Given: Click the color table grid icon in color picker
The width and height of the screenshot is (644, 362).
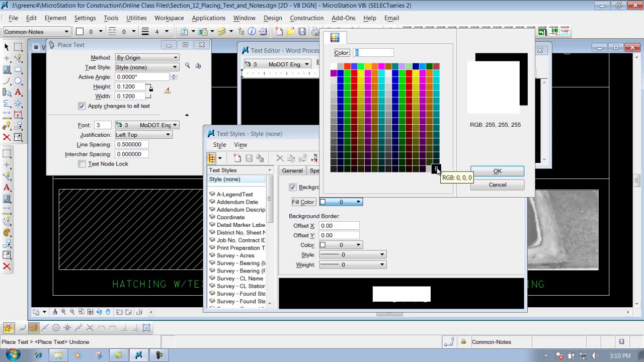Looking at the screenshot, I should [x=335, y=38].
